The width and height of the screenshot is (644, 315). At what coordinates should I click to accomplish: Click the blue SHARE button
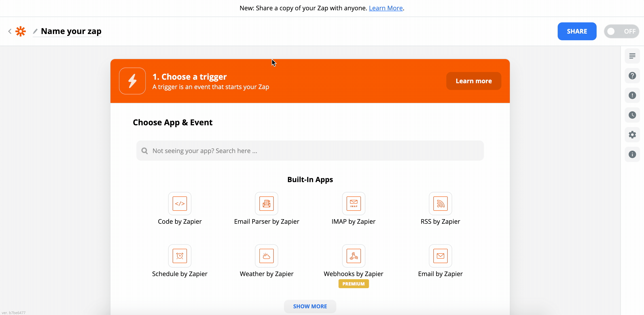577,31
